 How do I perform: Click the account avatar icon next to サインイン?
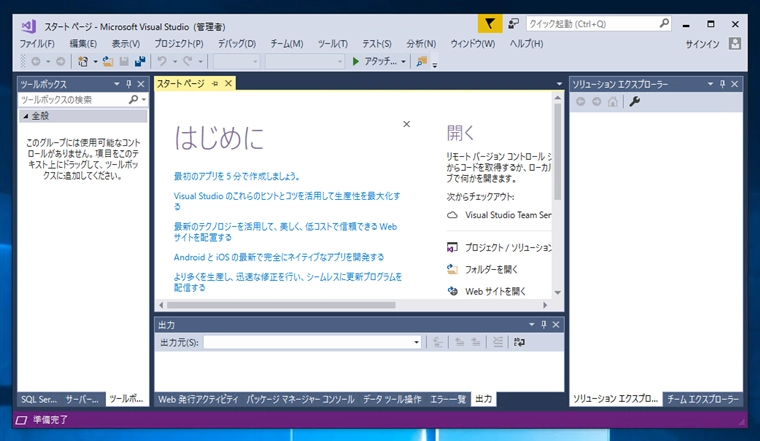click(735, 44)
